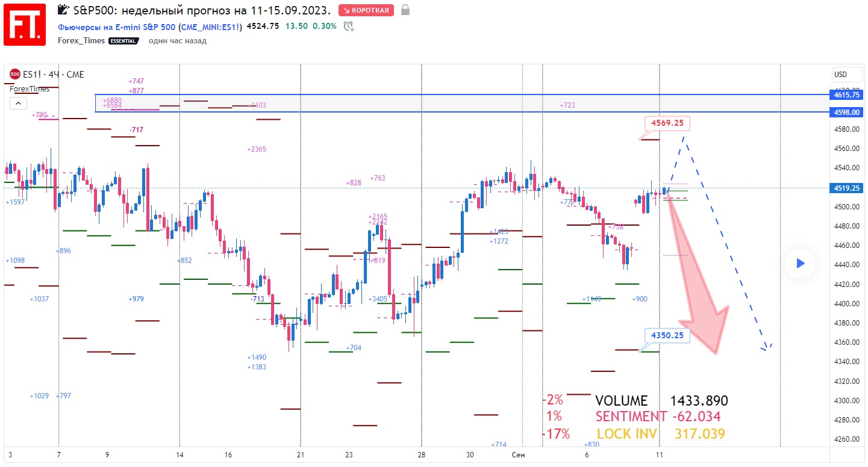This screenshot has height=467, width=868.
Task: Click the lock inv value 317.039
Action: 700,434
